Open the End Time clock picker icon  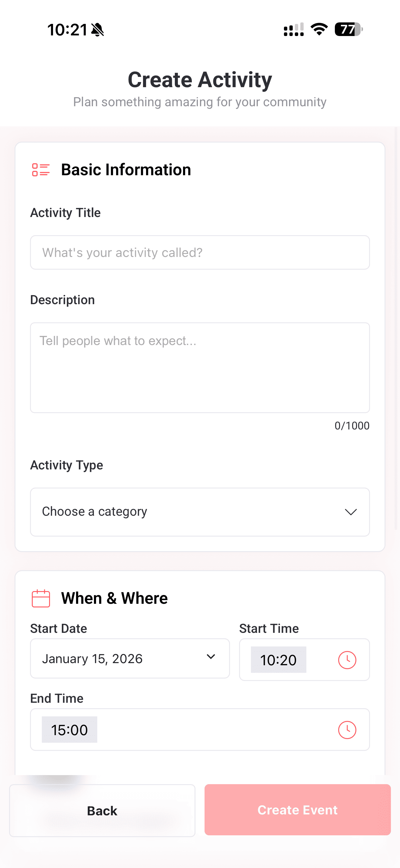(x=347, y=730)
